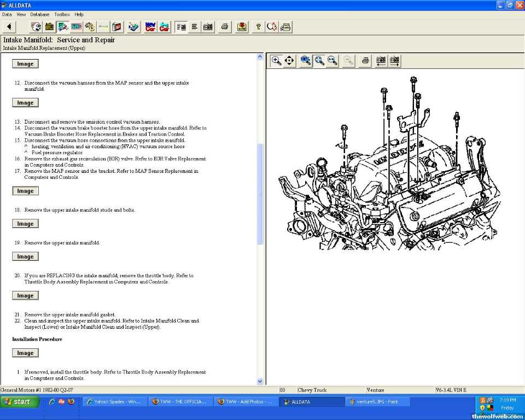
Task: Open the Toolbox menu
Action: pos(62,14)
